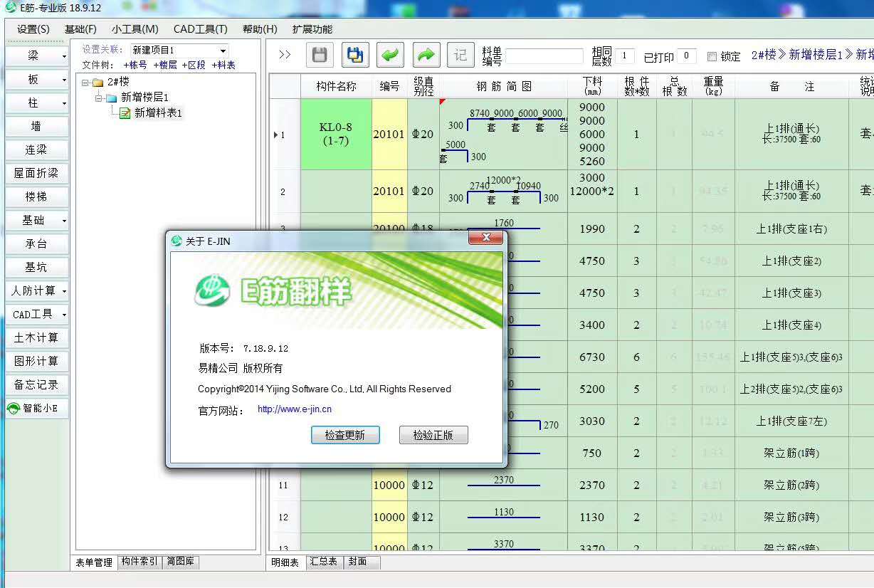Collapse the 2#楼 tree node
Viewport: 874px width, 588px height.
[x=85, y=83]
